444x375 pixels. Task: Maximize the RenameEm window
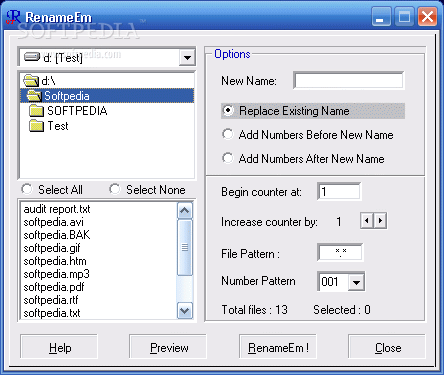[x=404, y=17]
